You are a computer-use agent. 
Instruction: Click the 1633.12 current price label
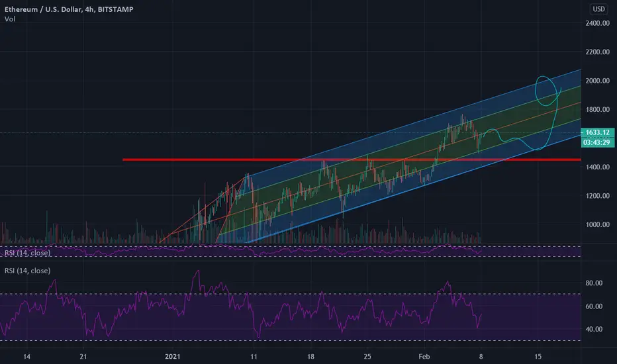[x=597, y=132]
